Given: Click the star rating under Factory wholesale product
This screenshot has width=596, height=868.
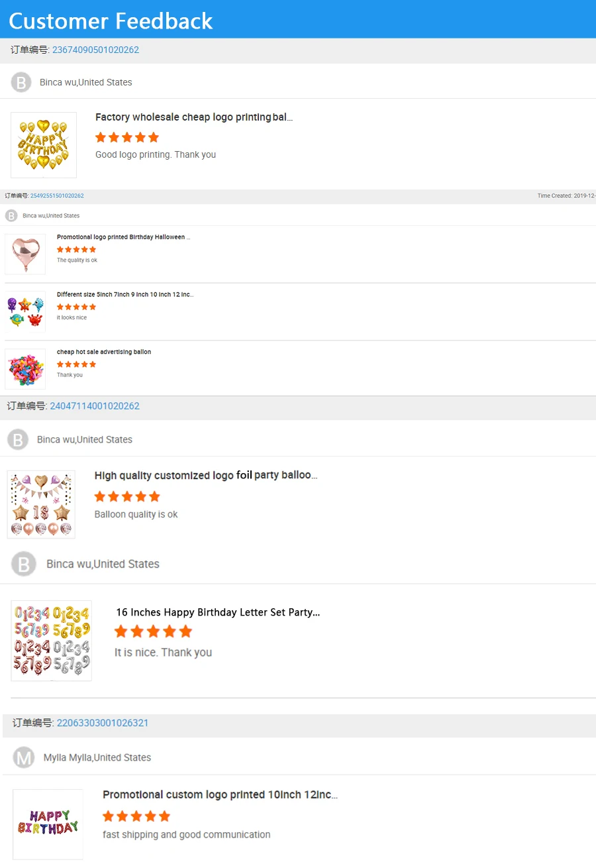Looking at the screenshot, I should pos(127,137).
